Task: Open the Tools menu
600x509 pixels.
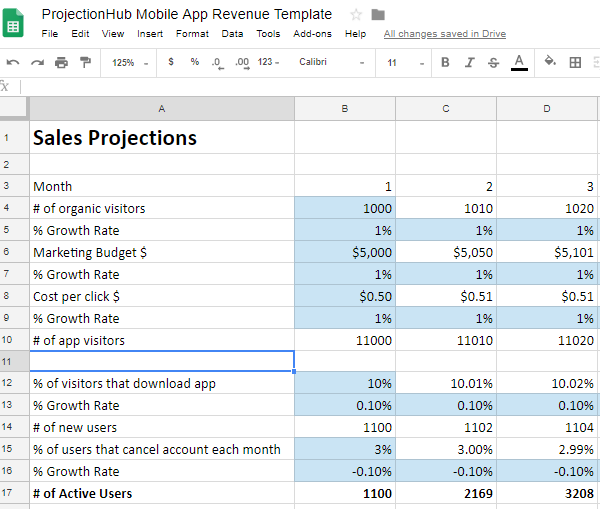Action: [x=268, y=34]
